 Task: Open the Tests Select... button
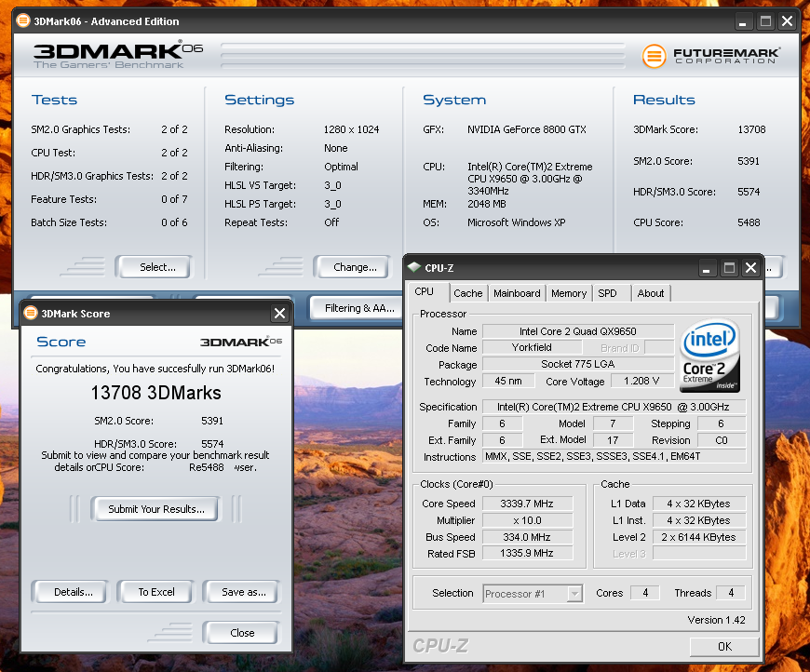coord(154,267)
